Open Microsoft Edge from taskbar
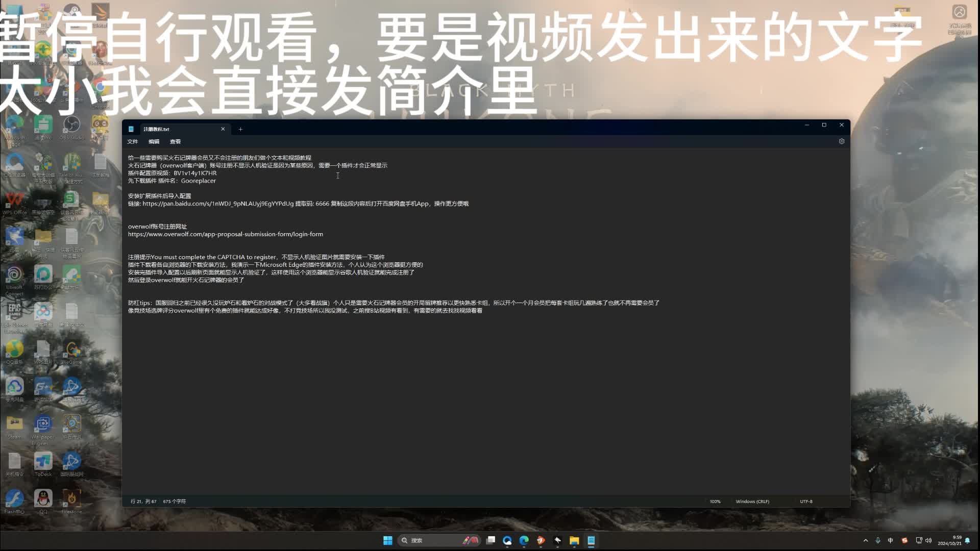The width and height of the screenshot is (980, 551). click(524, 540)
